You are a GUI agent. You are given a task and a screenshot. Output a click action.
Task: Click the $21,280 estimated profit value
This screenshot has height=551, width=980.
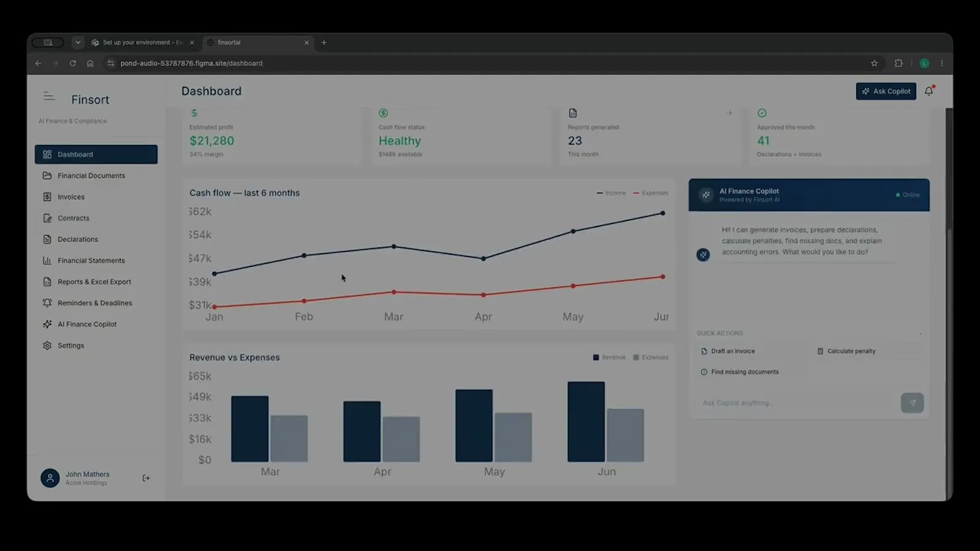click(x=212, y=141)
